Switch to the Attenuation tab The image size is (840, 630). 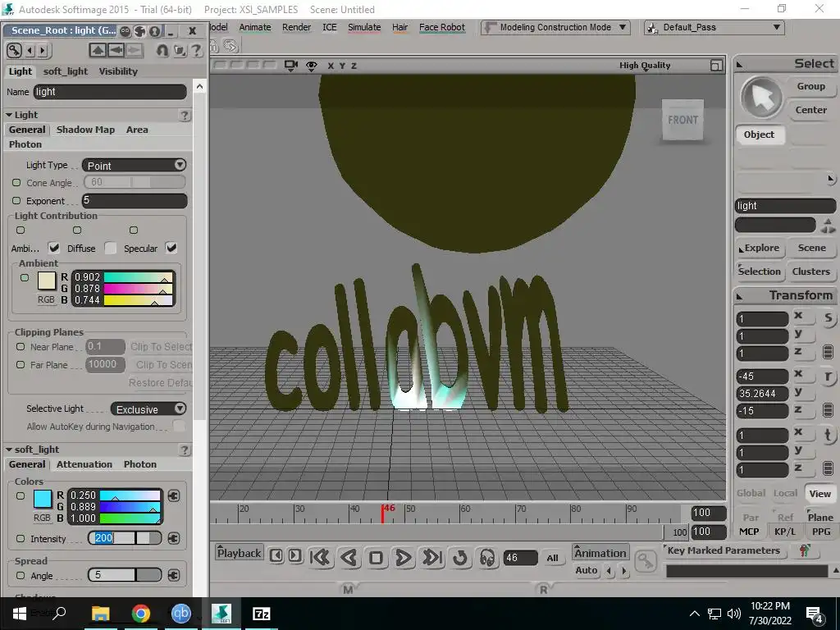pyautogui.click(x=84, y=464)
